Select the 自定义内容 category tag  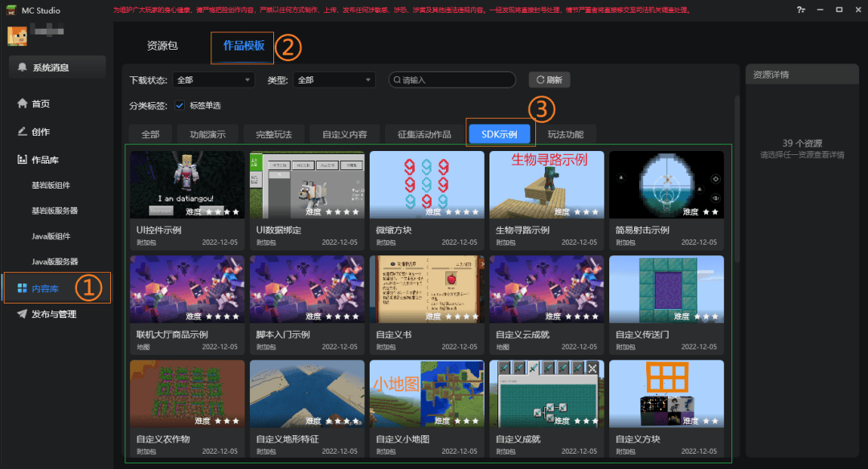coord(344,134)
